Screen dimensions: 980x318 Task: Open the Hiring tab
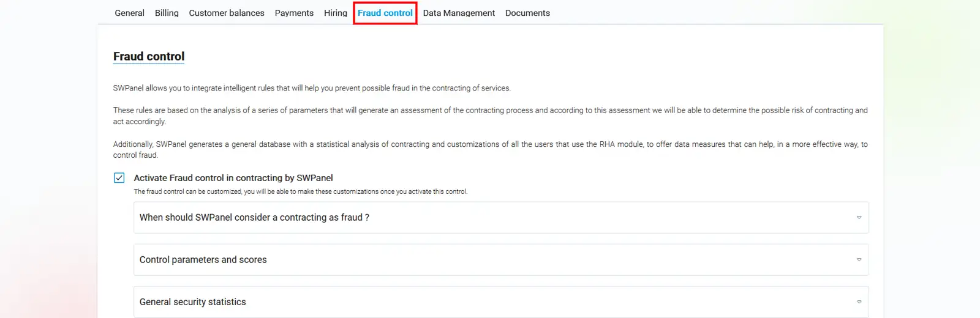[x=335, y=13]
